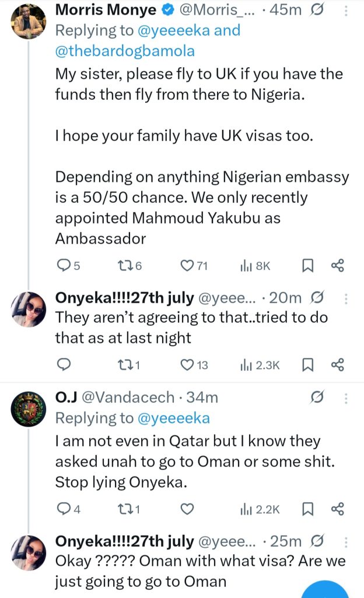
Task: Like O.J's reply to Onyeka
Action: [187, 509]
